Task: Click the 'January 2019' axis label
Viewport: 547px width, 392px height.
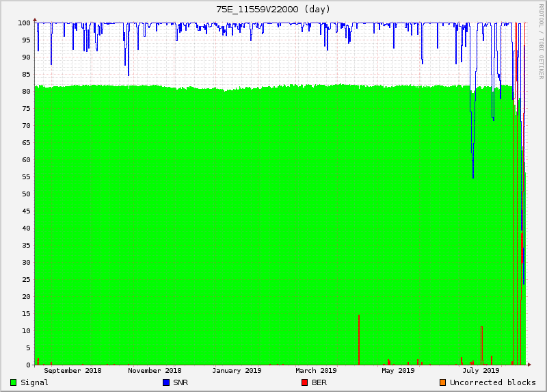Action: pos(237,370)
